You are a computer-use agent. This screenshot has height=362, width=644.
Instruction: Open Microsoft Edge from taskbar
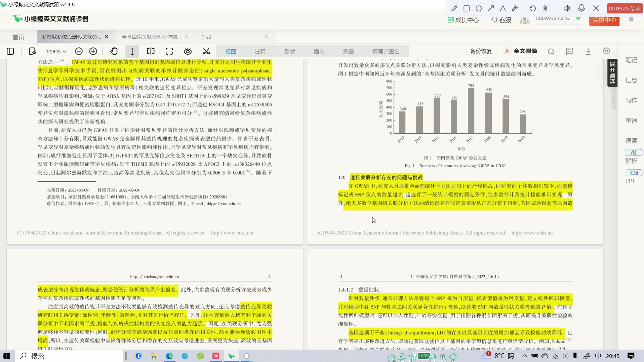pos(169,356)
